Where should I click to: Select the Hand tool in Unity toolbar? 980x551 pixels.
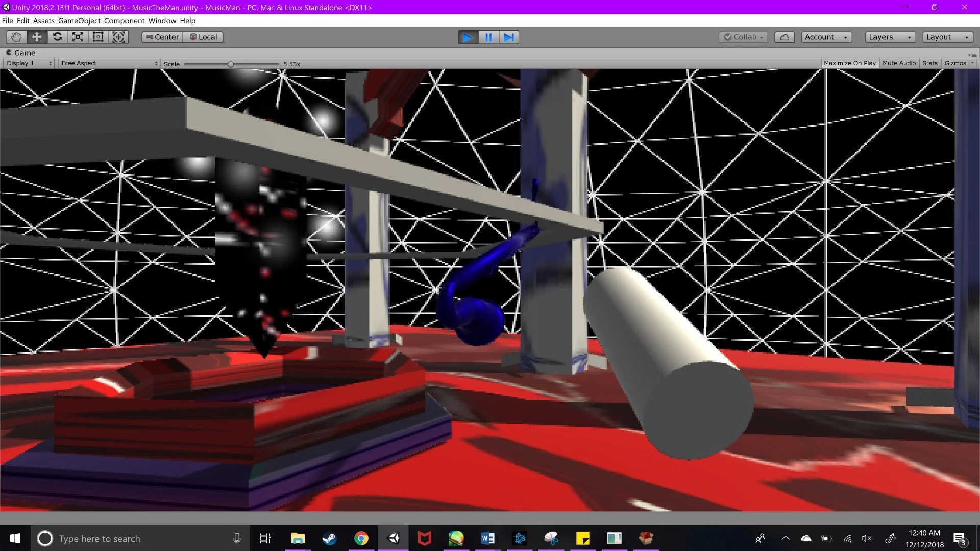pos(16,37)
